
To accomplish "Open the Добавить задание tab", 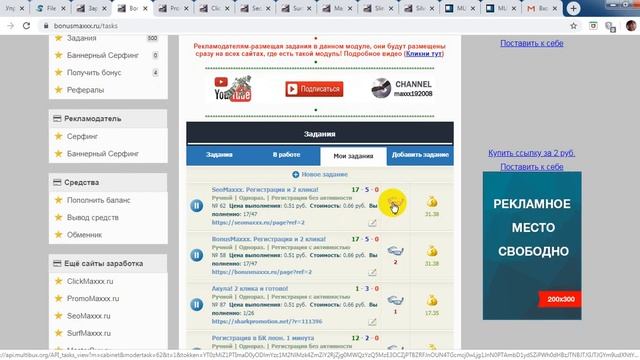I will tap(420, 155).
